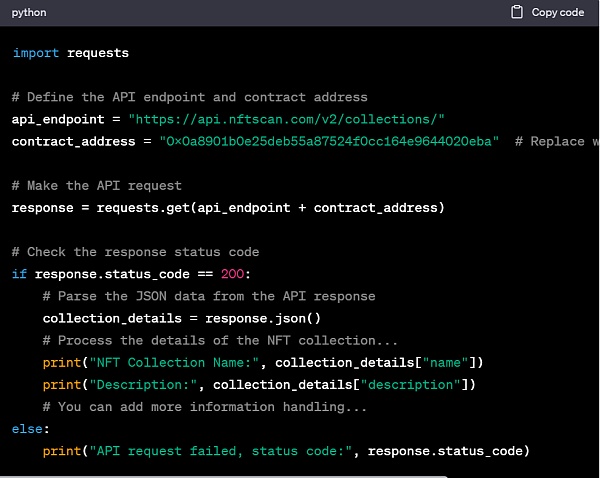The height and width of the screenshot is (478, 600).
Task: Click the clipboard copy icon
Action: 517,12
